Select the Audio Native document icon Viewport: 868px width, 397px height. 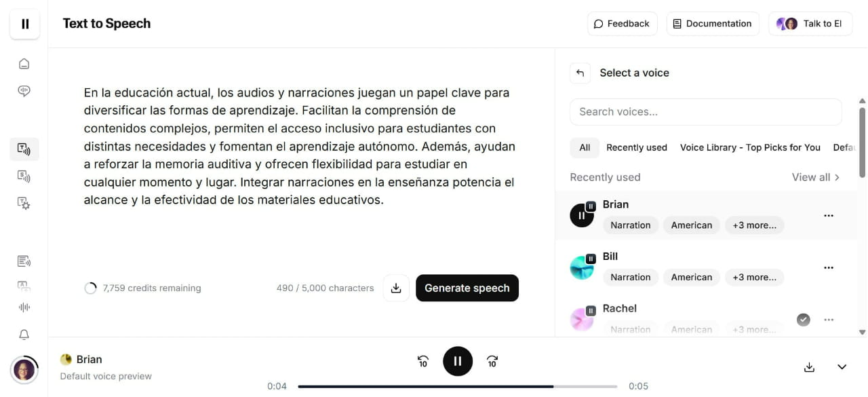click(24, 261)
